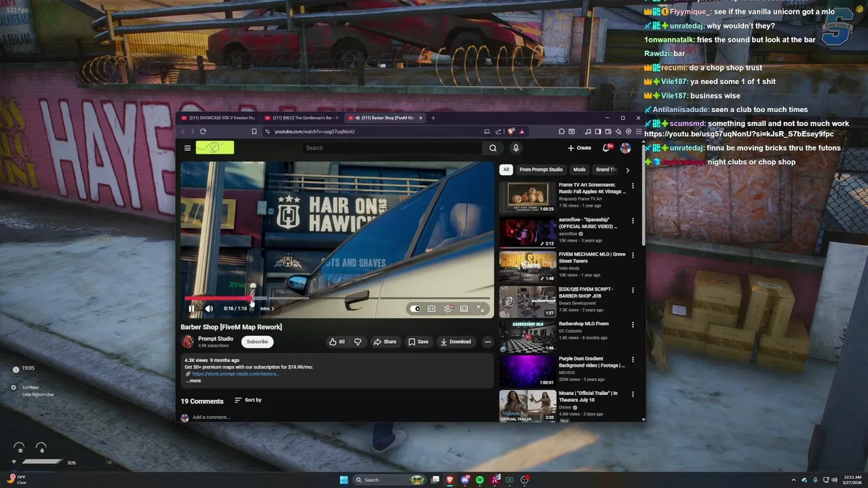This screenshot has width=868, height=488.
Task: Open the YouTube account avatar menu
Action: (625, 148)
